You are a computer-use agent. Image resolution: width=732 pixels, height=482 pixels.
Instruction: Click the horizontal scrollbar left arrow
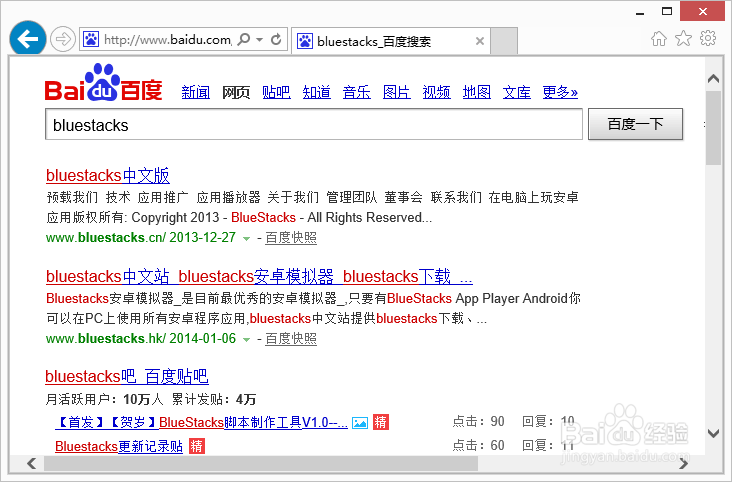32,463
